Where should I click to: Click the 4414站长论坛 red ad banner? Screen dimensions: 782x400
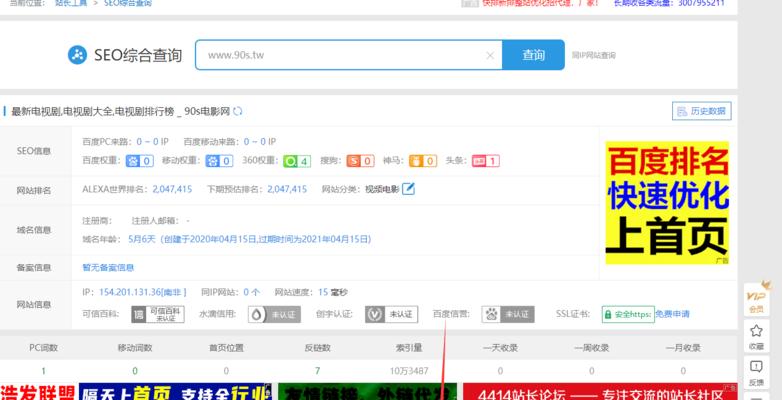[600, 392]
